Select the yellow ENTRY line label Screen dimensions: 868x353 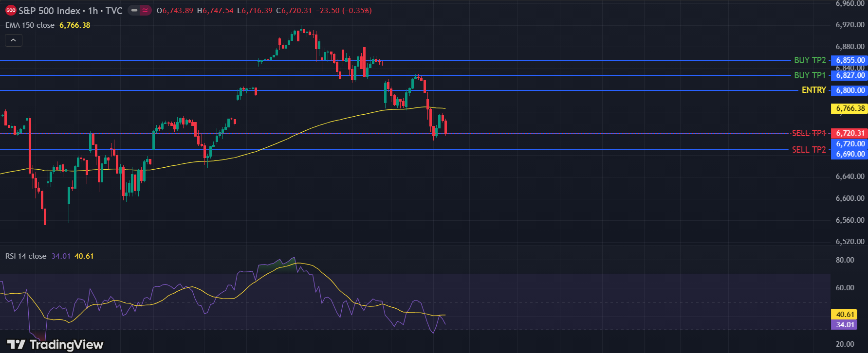[813, 90]
